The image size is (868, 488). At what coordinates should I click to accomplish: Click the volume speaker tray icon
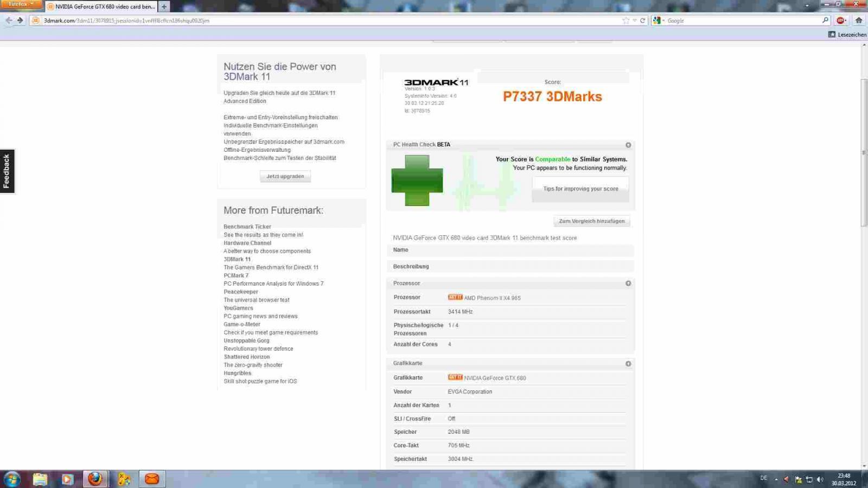tap(820, 479)
